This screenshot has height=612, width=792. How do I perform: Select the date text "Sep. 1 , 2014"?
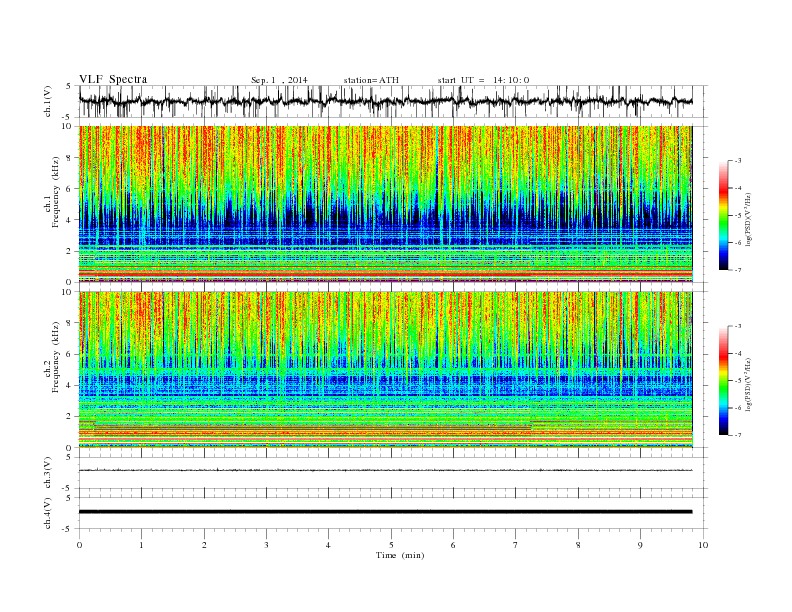point(279,80)
